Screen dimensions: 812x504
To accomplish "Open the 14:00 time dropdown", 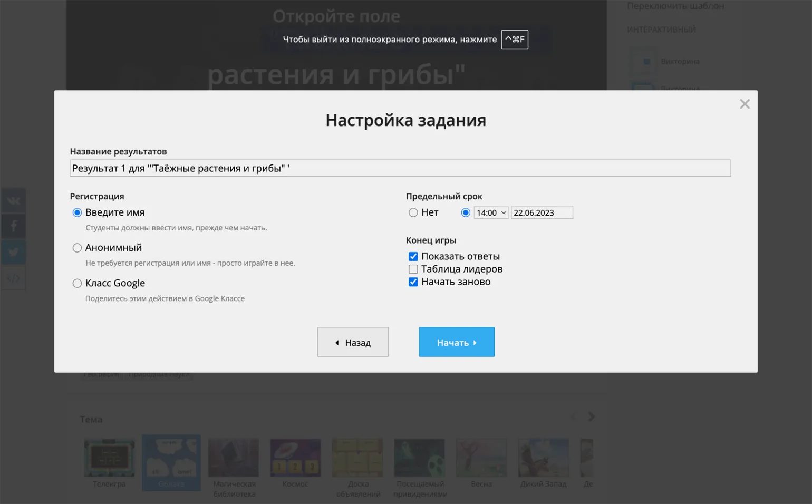I will tap(490, 212).
